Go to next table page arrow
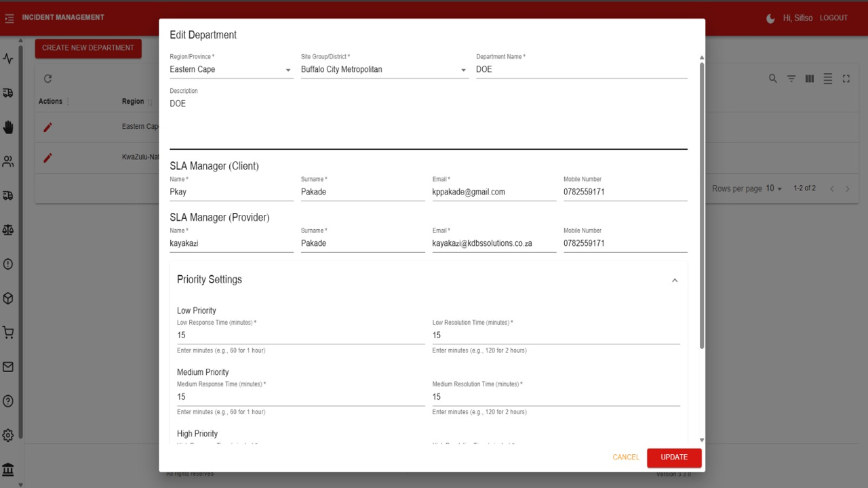 (848, 188)
